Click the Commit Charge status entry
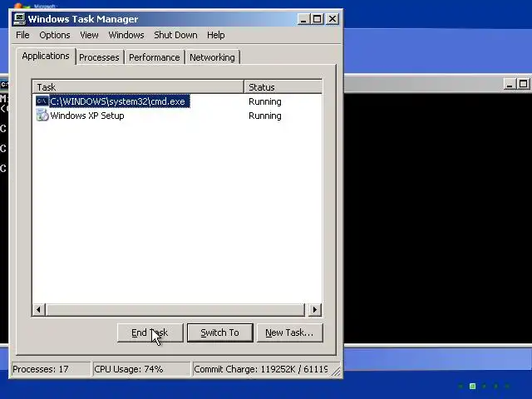This screenshot has height=399, width=532. click(261, 369)
